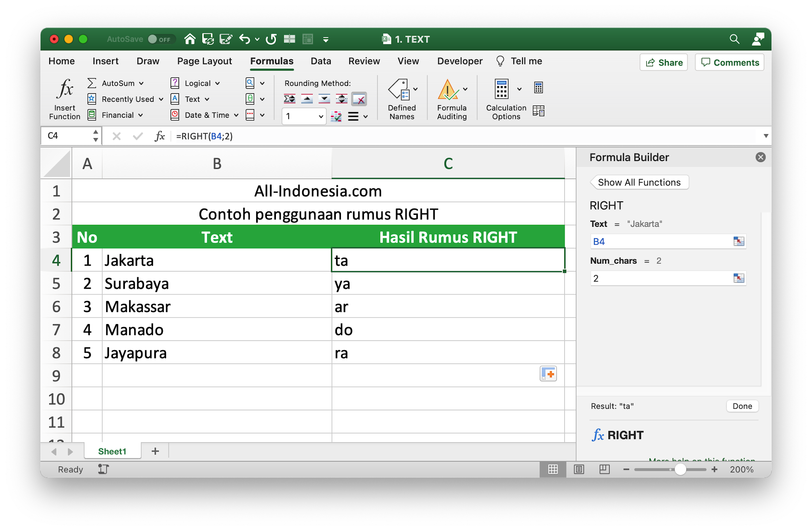Click the undo arrow icon
812x531 pixels.
coord(245,39)
